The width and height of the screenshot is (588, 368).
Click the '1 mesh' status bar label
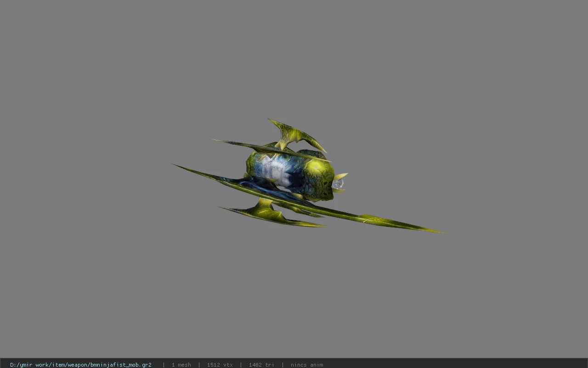181,365
